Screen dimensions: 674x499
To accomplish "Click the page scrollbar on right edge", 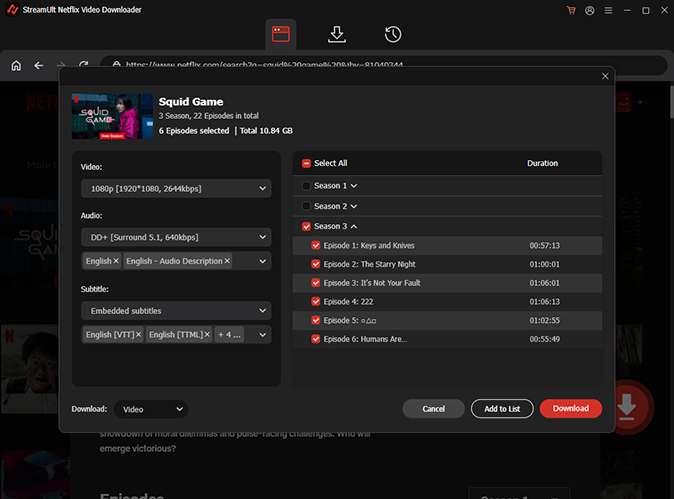I will tap(671, 102).
